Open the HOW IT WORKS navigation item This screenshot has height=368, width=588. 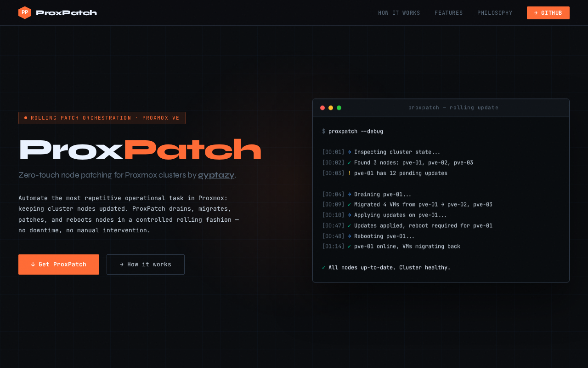click(x=399, y=13)
